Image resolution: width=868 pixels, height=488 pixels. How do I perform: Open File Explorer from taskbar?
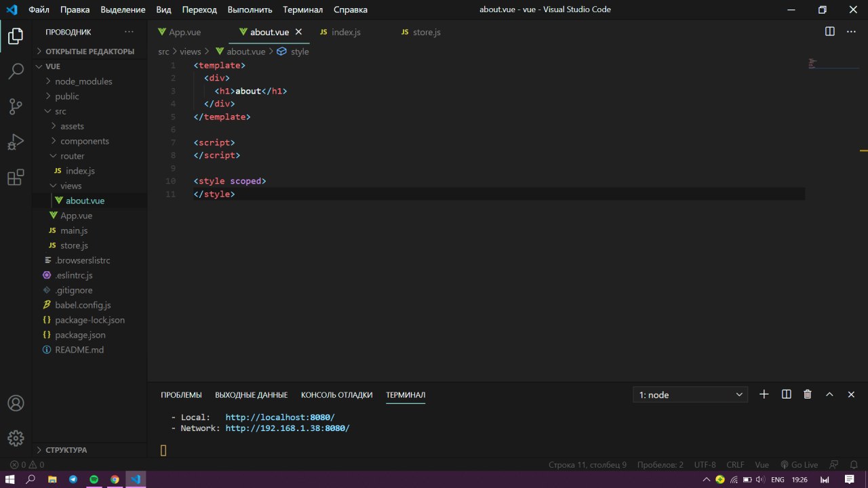52,479
